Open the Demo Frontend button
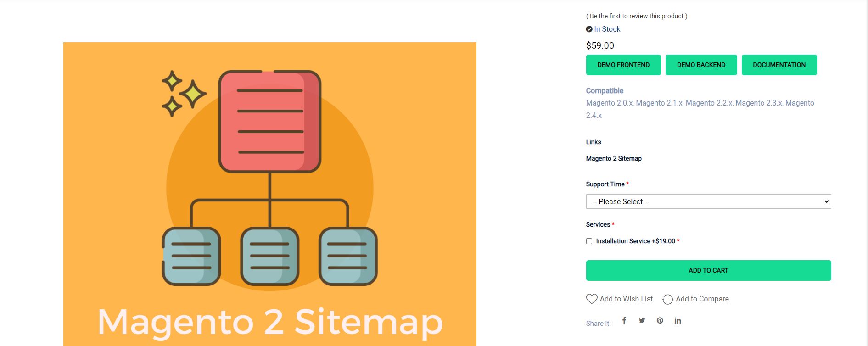 (x=623, y=65)
